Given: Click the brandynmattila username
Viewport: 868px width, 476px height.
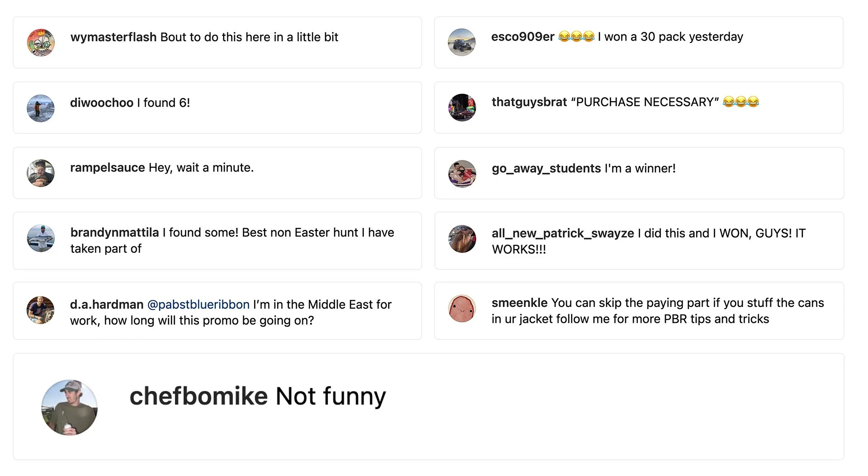Looking at the screenshot, I should click(114, 233).
